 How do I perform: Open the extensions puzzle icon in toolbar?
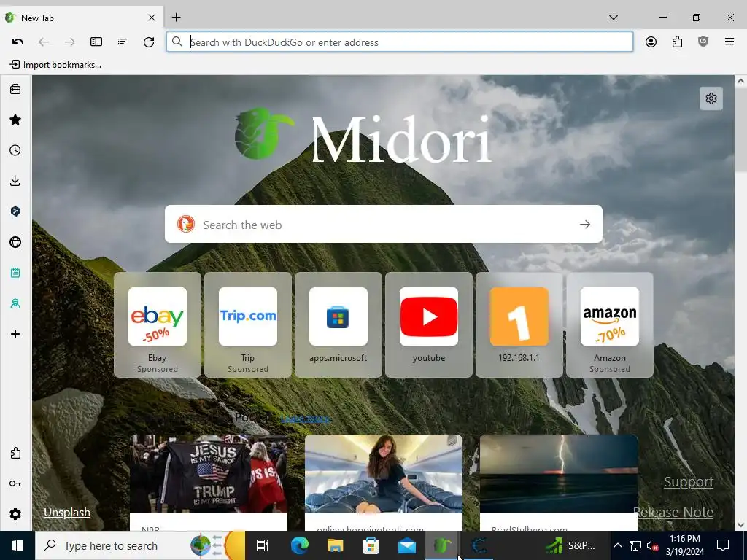pos(677,42)
